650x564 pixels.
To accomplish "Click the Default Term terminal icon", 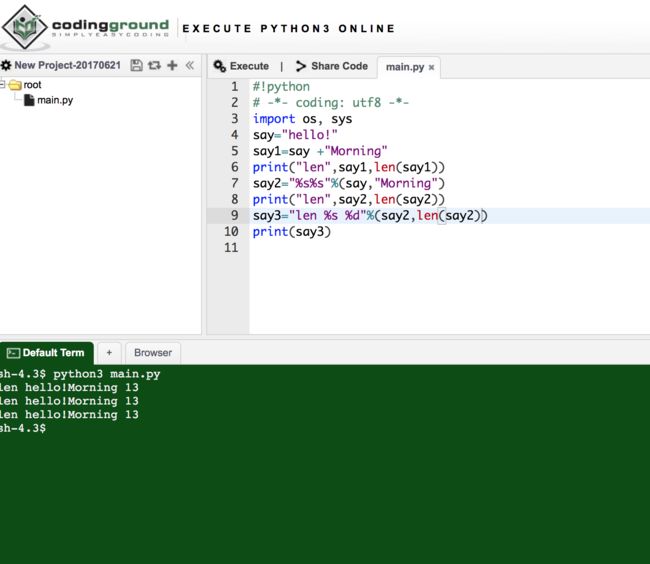I will [x=13, y=353].
